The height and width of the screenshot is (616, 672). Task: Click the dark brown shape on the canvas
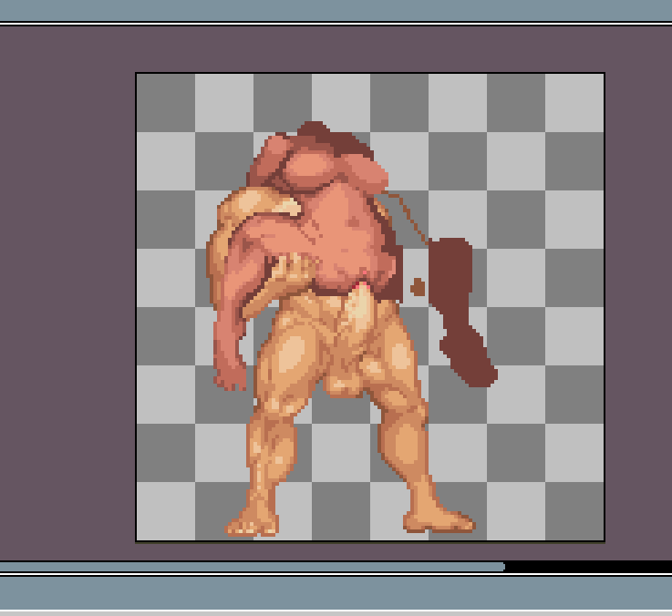[x=461, y=311]
